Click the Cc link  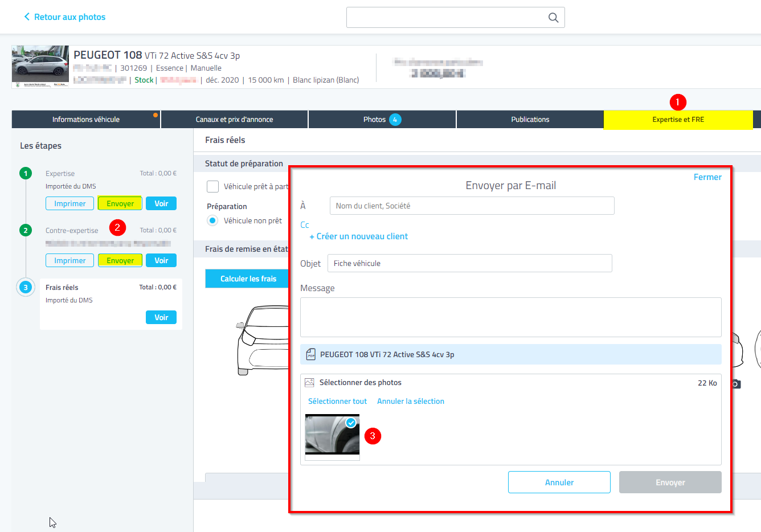point(305,225)
